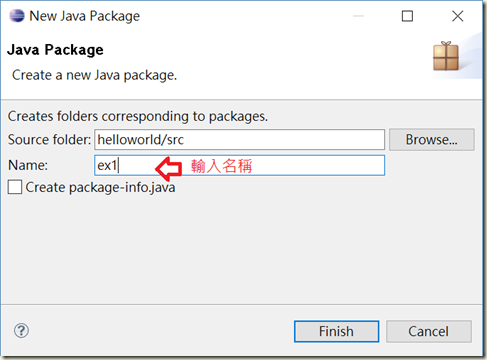Click the 'Java Package' bold heading

point(55,50)
